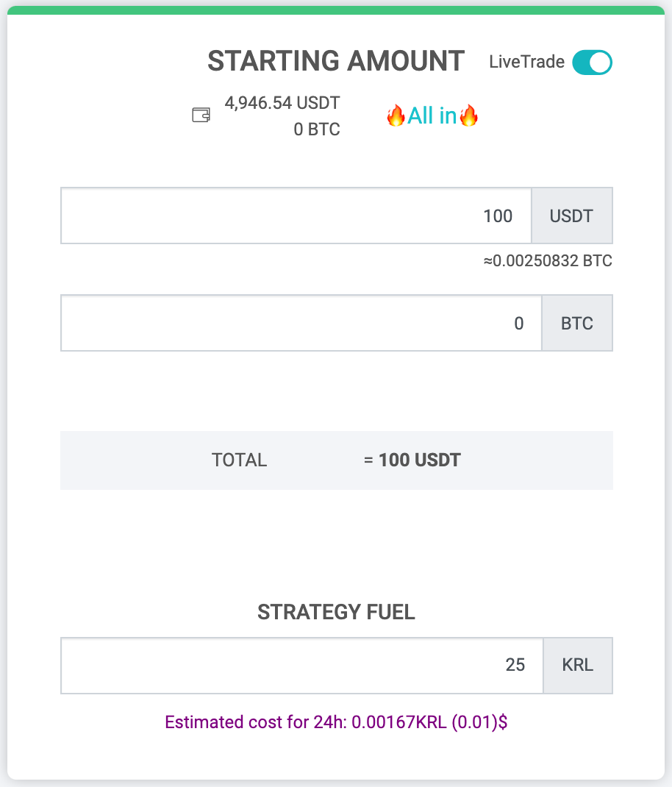
Task: Focus the BTC starting amount field
Action: point(301,323)
